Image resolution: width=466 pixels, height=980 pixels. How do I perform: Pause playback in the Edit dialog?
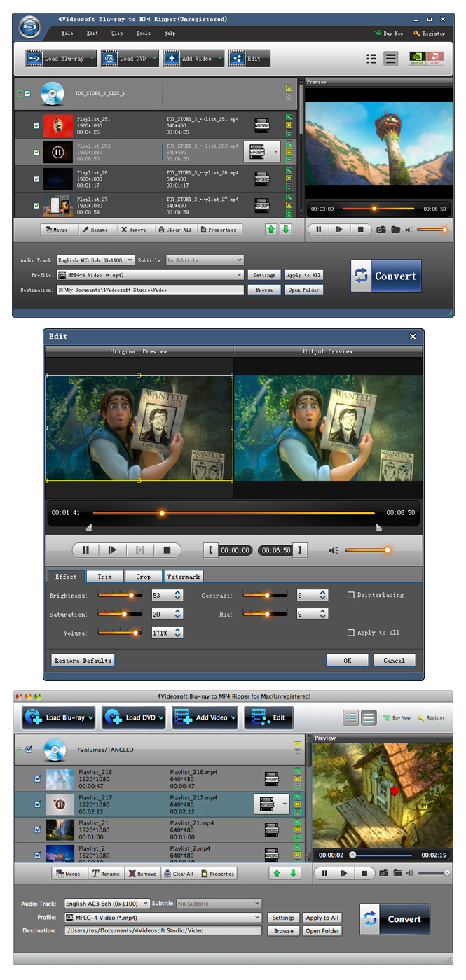point(85,550)
